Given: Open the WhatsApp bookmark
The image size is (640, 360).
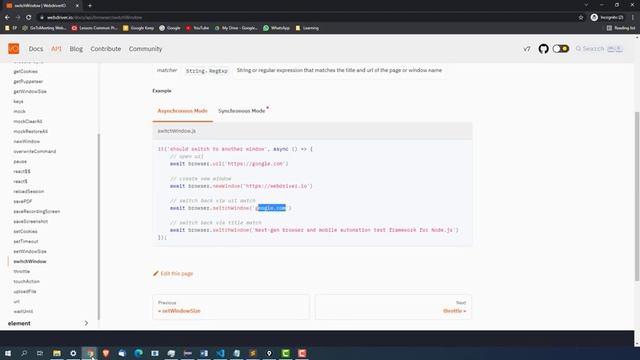Looking at the screenshot, I should point(276,28).
